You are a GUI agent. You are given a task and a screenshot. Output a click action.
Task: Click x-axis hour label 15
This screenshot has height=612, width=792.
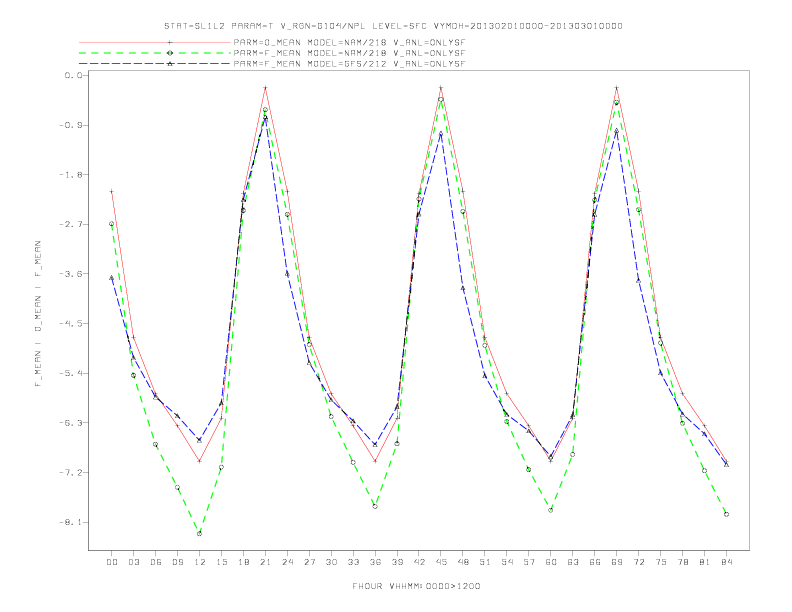tap(221, 562)
